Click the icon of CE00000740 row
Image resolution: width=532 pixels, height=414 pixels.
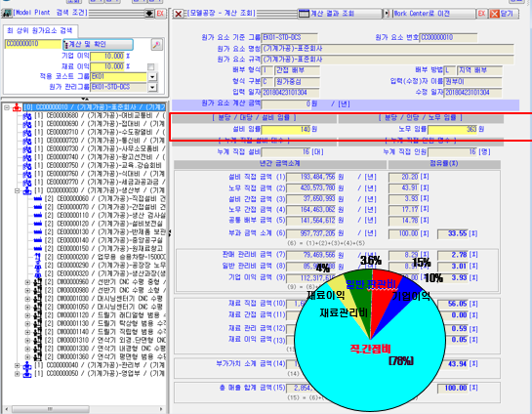[26, 157]
